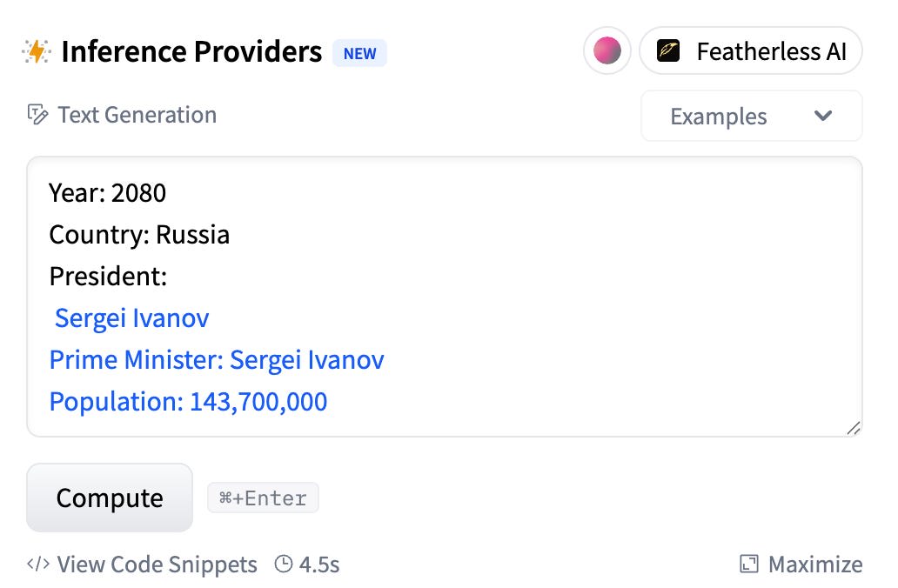Click the text area resize handle
Screen dimensions: 898x588
[853, 428]
